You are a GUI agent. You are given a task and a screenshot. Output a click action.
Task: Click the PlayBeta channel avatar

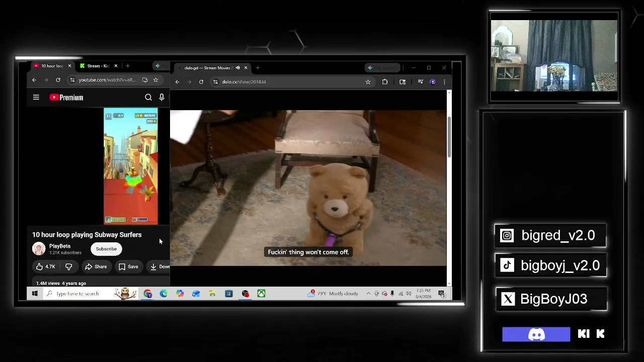(x=39, y=249)
